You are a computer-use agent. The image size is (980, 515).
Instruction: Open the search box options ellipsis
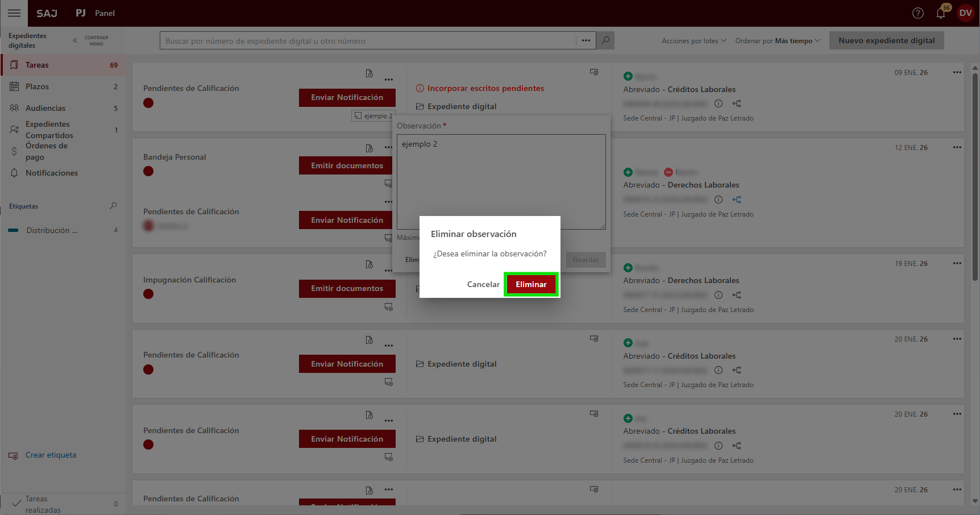coord(585,40)
